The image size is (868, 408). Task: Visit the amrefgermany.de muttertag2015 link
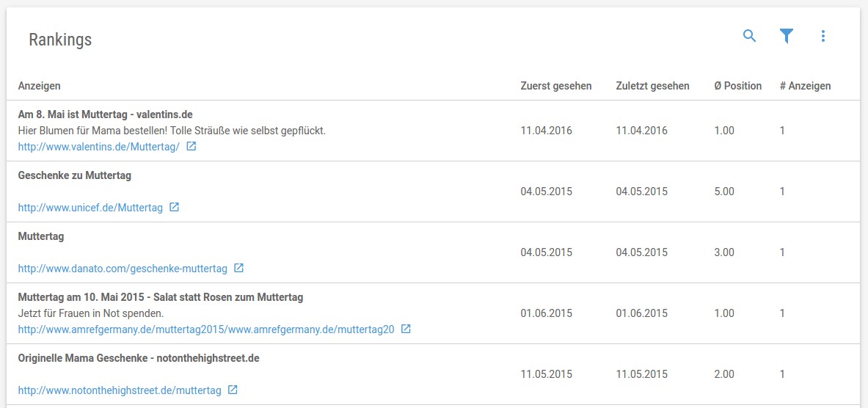click(206, 329)
